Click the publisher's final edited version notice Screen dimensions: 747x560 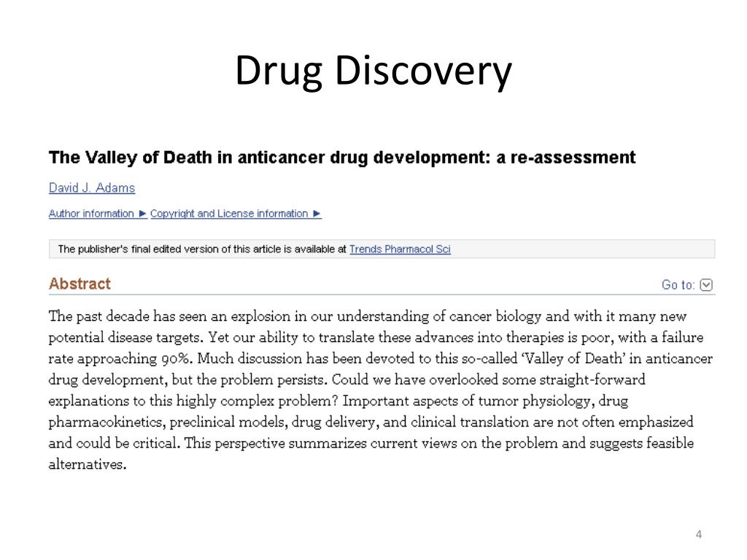[382, 249]
